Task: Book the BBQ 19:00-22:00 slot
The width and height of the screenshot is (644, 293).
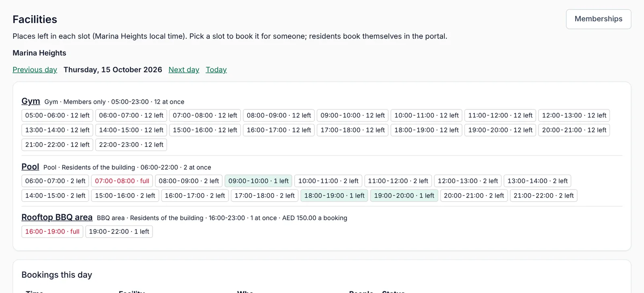Action: point(119,232)
